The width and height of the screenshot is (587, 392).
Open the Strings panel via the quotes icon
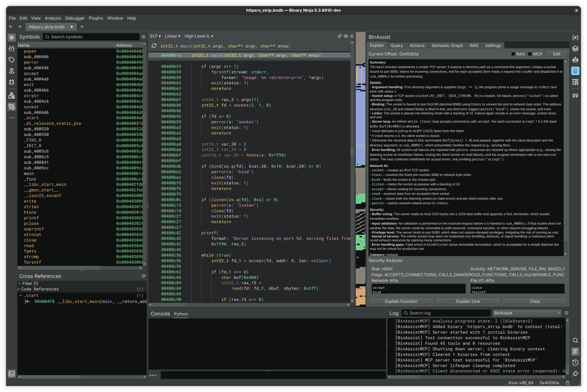(x=575, y=95)
